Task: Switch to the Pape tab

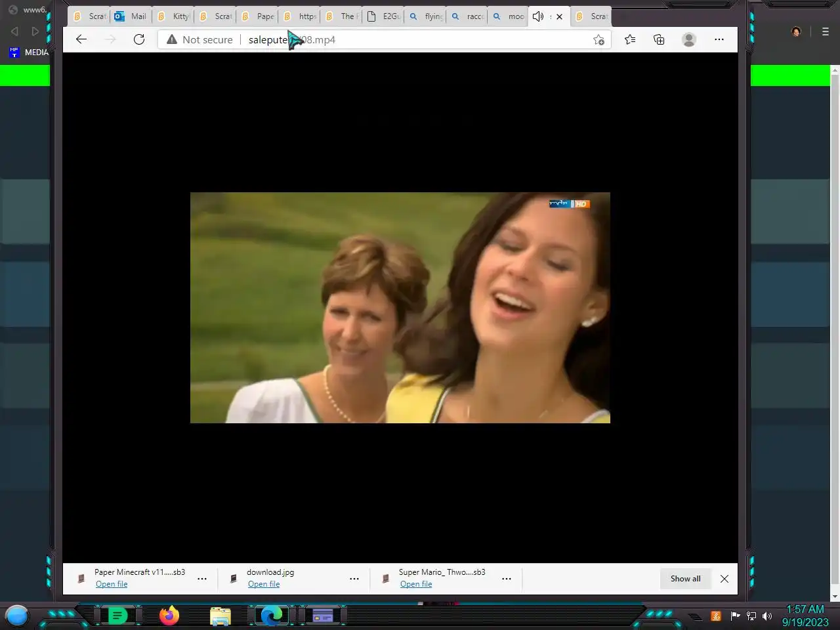Action: [257, 16]
